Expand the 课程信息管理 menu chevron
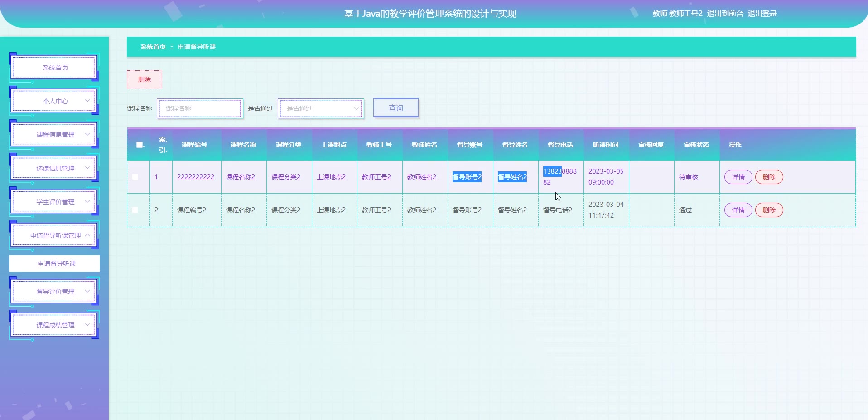Viewport: 868px width, 420px height. 87,134
